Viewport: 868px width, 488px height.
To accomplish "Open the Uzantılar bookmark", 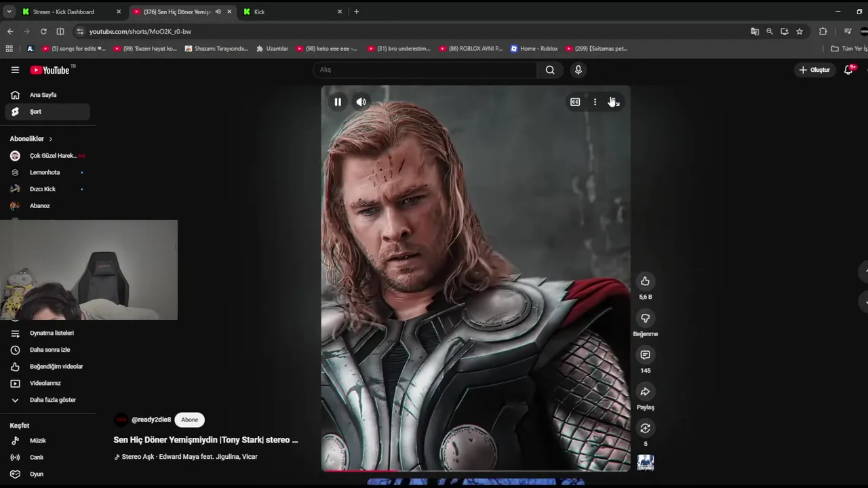I will click(x=272, y=49).
